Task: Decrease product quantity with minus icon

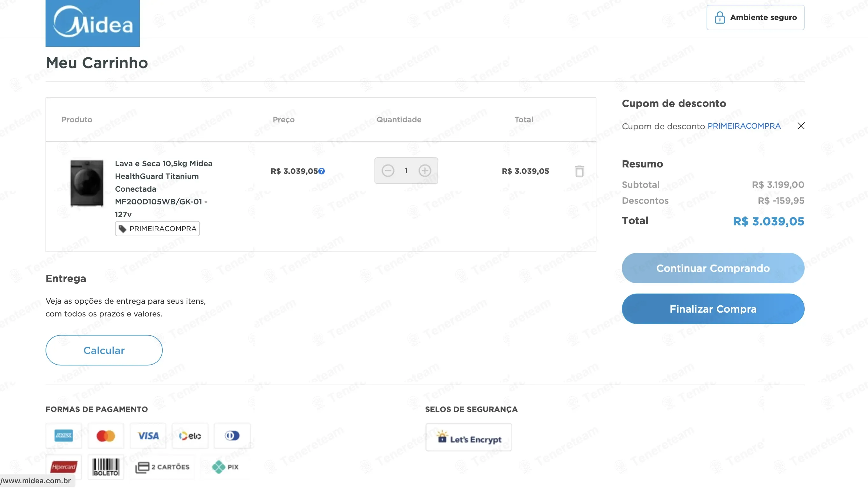Action: 388,171
